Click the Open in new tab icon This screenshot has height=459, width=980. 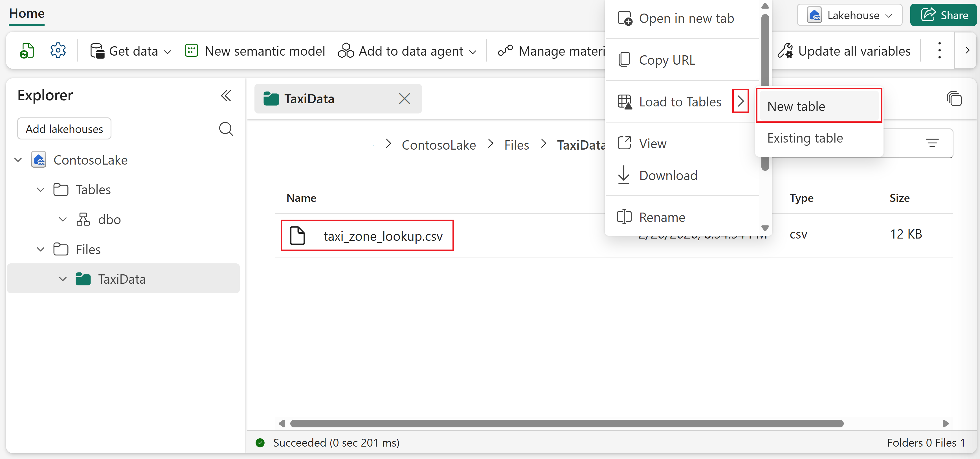(x=625, y=18)
